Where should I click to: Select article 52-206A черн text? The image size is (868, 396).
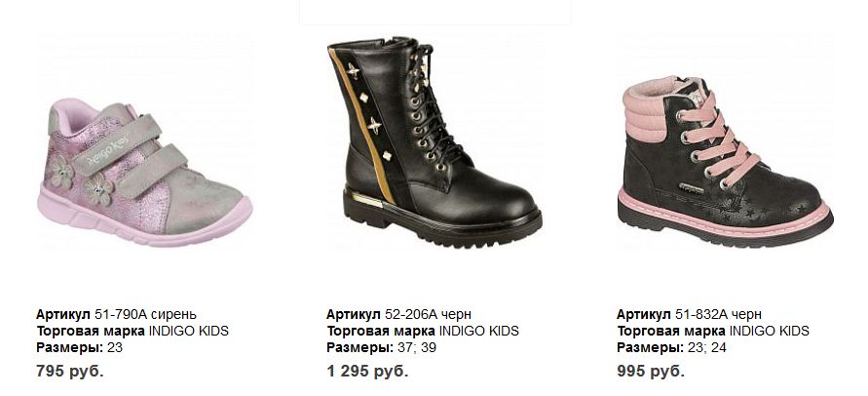pos(428,314)
